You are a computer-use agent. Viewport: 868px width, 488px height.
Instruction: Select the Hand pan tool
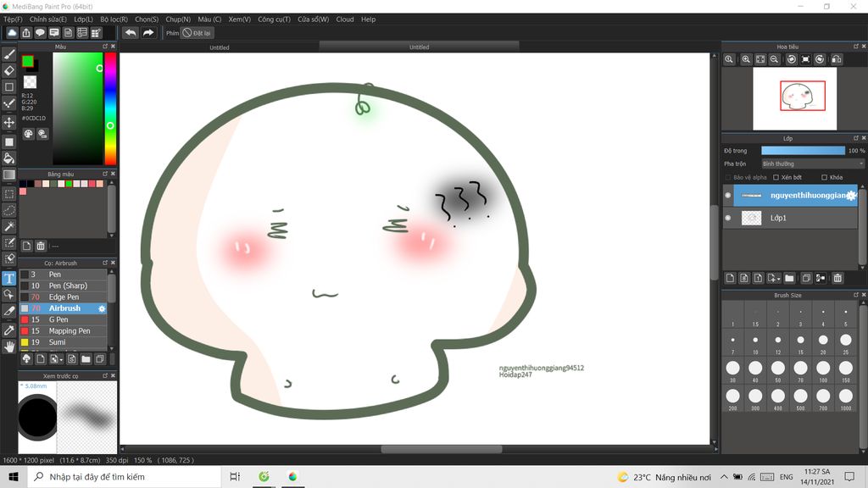[8, 347]
